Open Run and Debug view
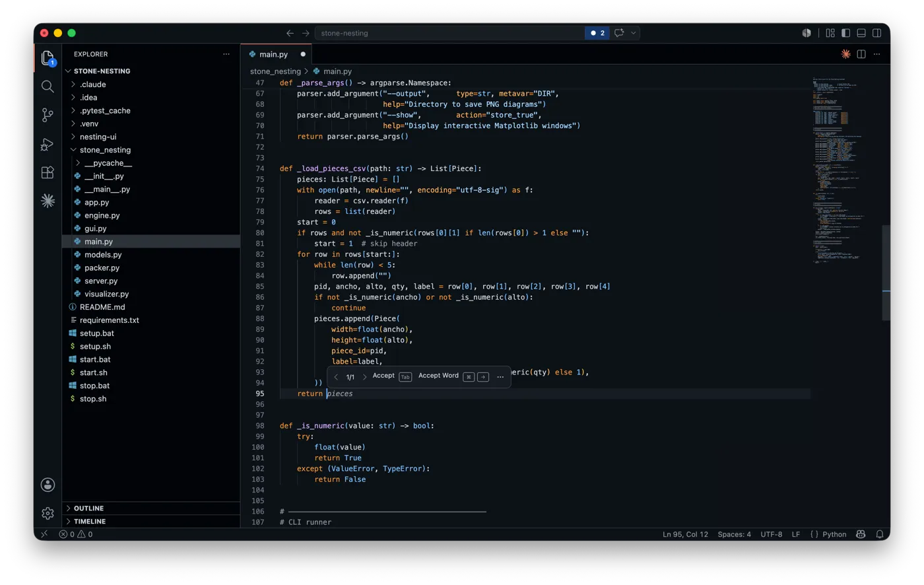 click(48, 144)
